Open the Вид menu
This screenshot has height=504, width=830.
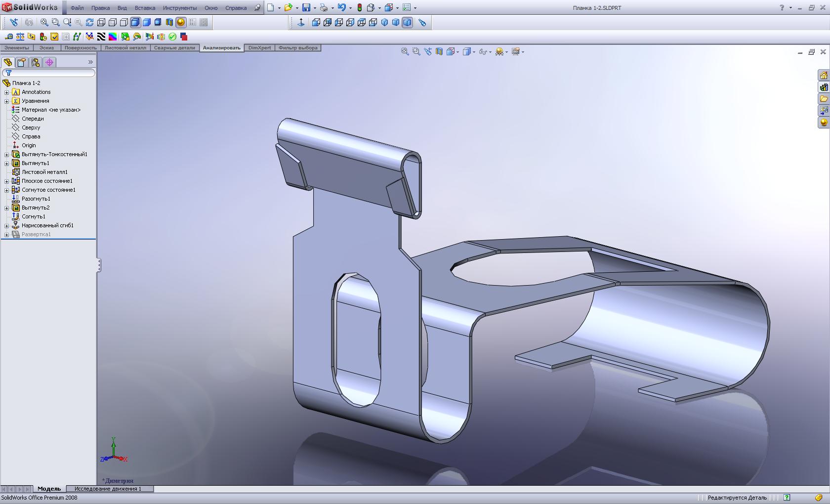(x=122, y=8)
